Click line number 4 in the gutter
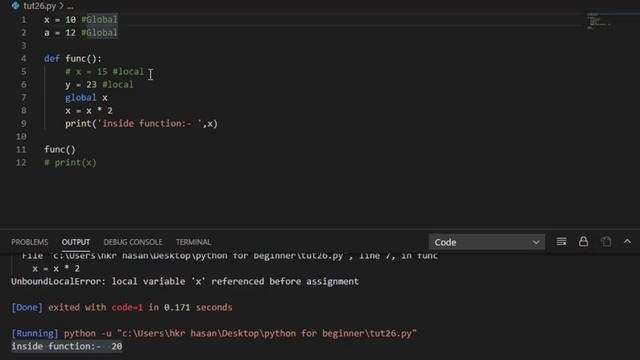 [x=24, y=58]
